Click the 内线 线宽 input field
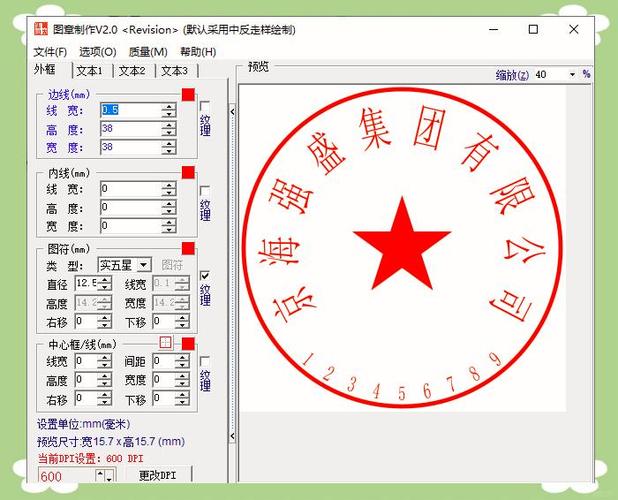Viewport: 618px width, 500px height. pos(131,189)
